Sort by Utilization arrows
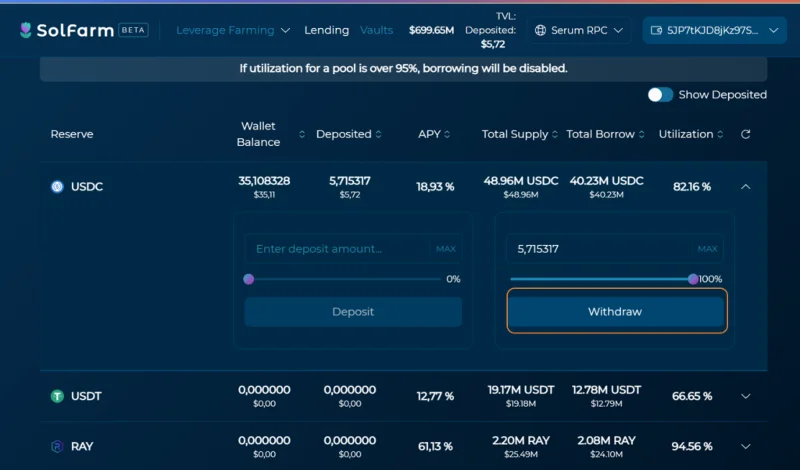This screenshot has height=470, width=800. pyautogui.click(x=720, y=134)
